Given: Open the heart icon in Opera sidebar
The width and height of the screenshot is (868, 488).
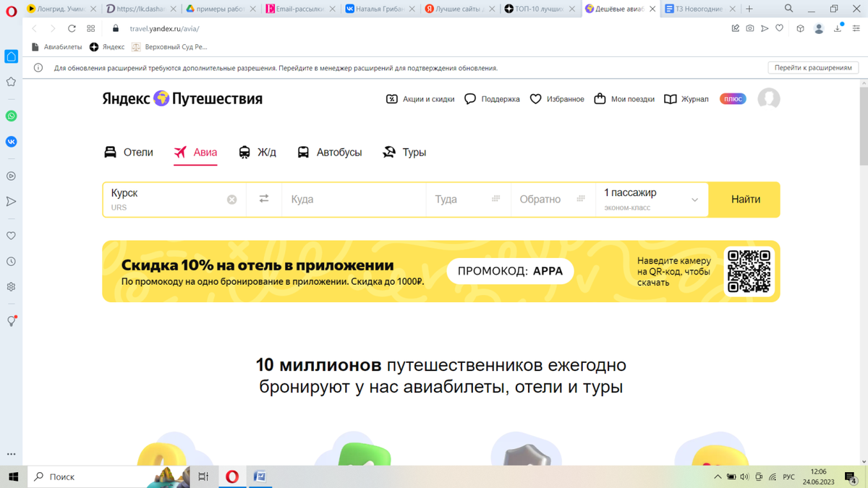Looking at the screenshot, I should pyautogui.click(x=12, y=236).
